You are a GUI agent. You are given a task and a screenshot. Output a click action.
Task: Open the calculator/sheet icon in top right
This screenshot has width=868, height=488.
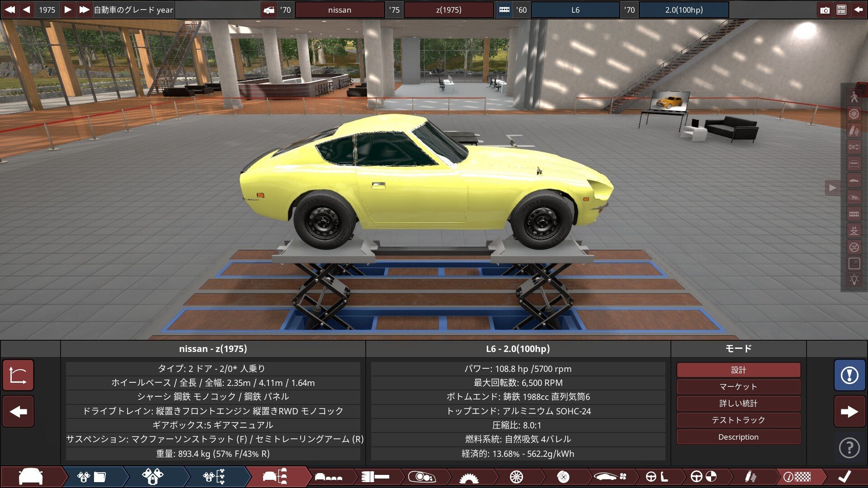841,9
